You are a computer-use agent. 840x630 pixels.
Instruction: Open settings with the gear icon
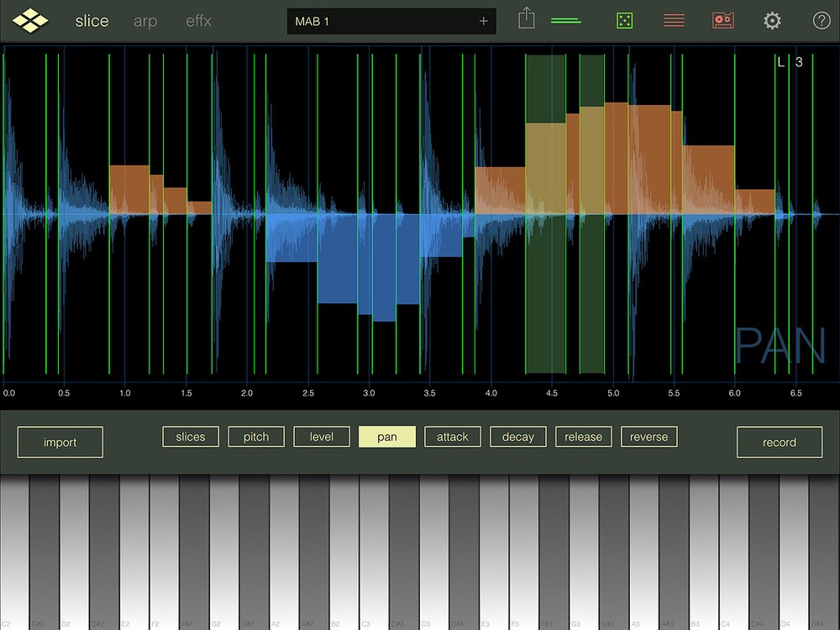point(772,21)
